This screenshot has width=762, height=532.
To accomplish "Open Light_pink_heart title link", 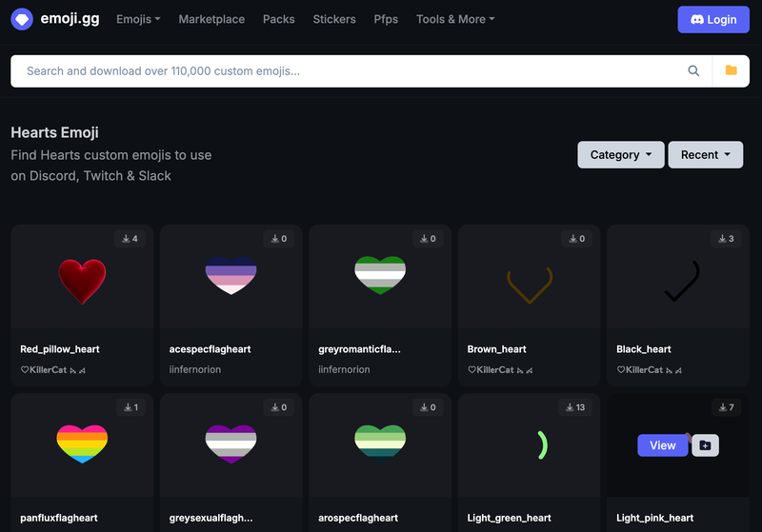I will 654,518.
